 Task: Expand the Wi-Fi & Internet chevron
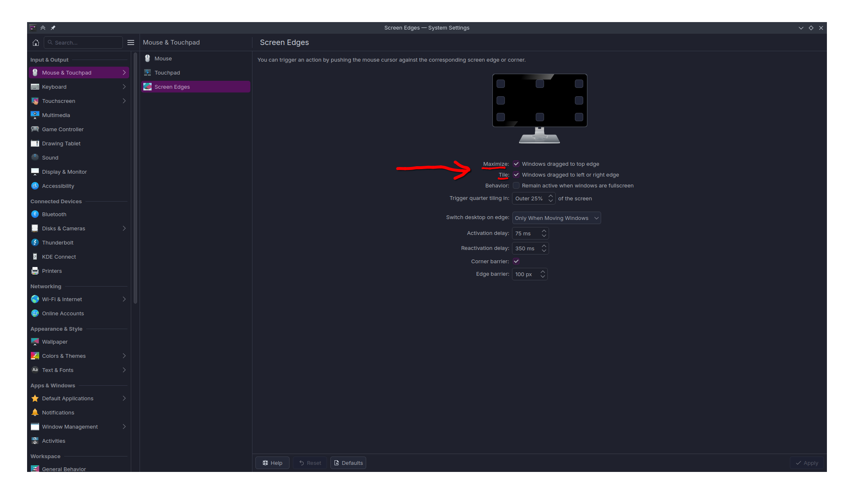click(x=124, y=299)
